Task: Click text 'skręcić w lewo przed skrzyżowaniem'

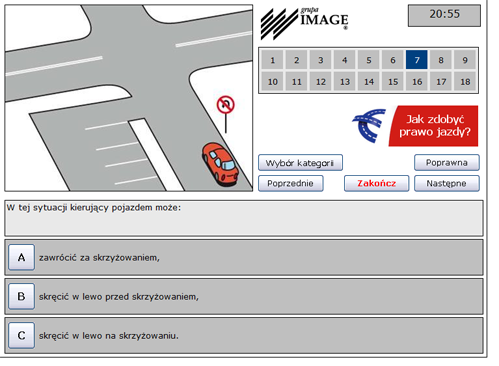Action: [x=119, y=297]
